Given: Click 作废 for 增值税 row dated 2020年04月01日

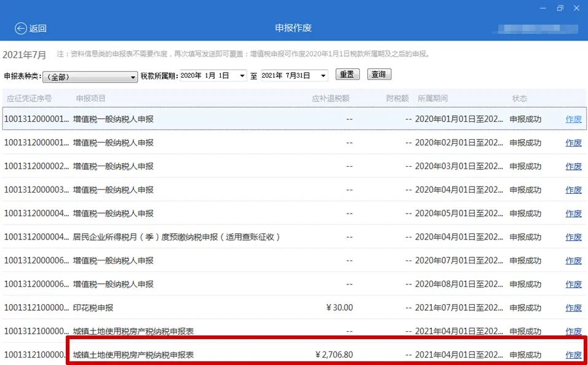Looking at the screenshot, I should click(x=573, y=190).
